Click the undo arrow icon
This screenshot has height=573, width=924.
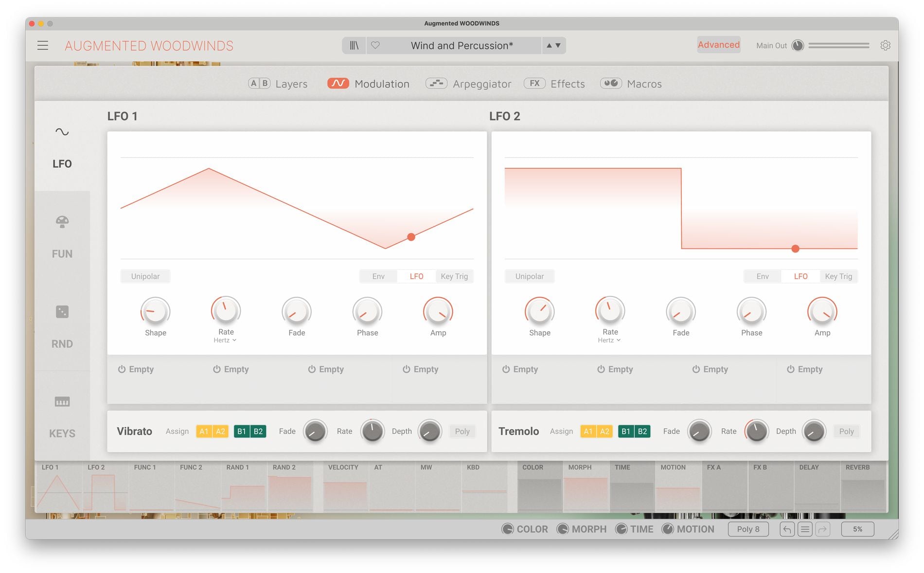pyautogui.click(x=787, y=529)
